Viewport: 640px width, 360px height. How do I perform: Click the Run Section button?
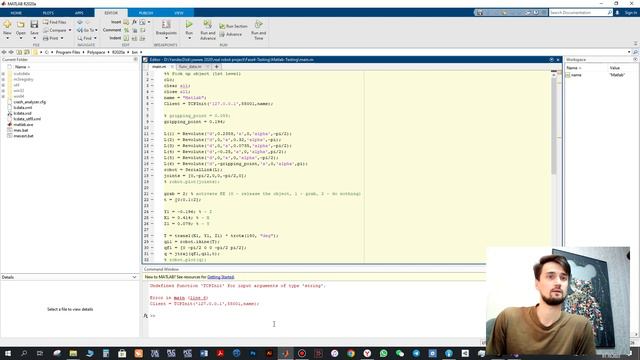tap(233, 26)
